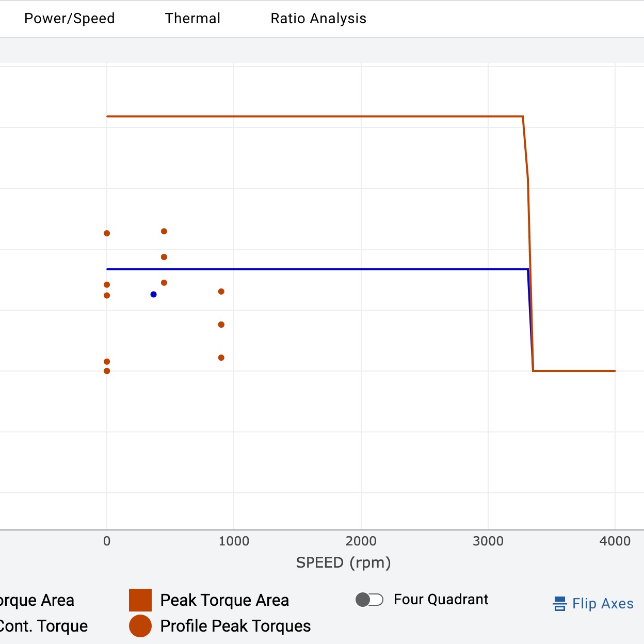
Task: Click the 0 speed axis tick label
Action: point(107,541)
